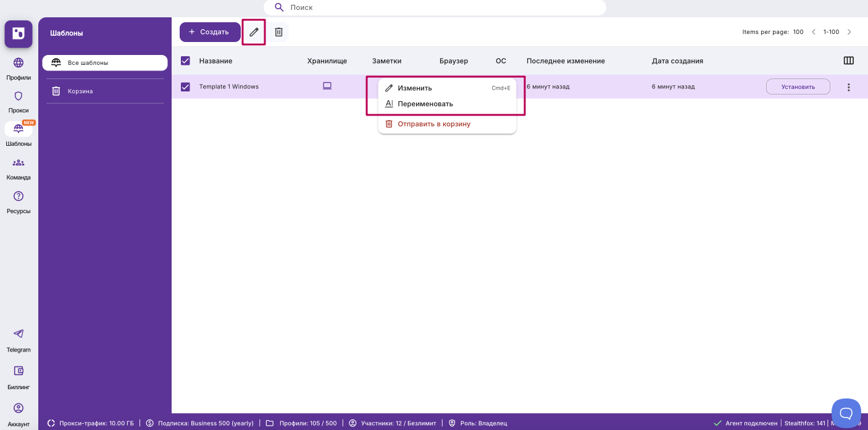Click Участники: 12 / Безлимит status
868x430 pixels.
coord(393,423)
